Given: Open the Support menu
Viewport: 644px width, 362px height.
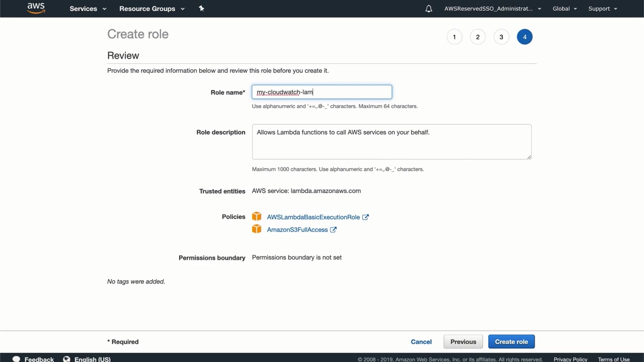Looking at the screenshot, I should pos(602,9).
